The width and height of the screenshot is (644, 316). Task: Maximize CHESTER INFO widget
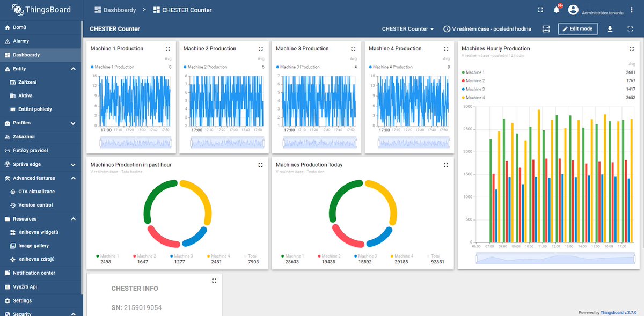coord(214,281)
